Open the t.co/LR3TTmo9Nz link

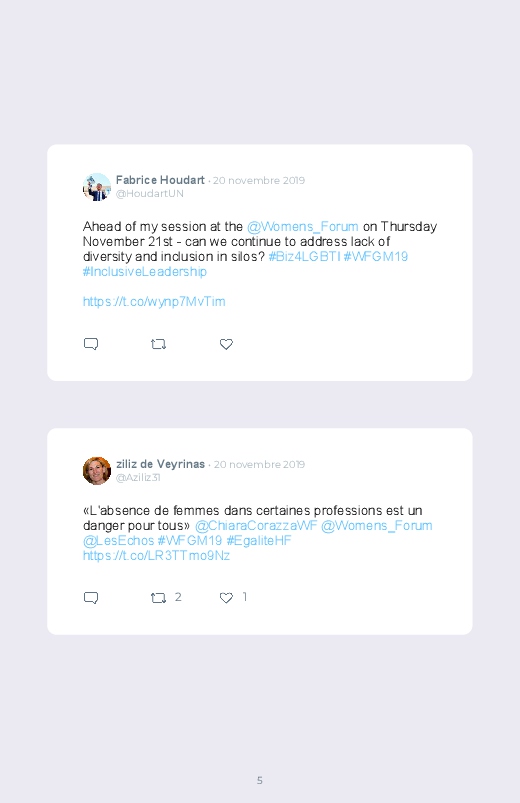[x=156, y=556]
